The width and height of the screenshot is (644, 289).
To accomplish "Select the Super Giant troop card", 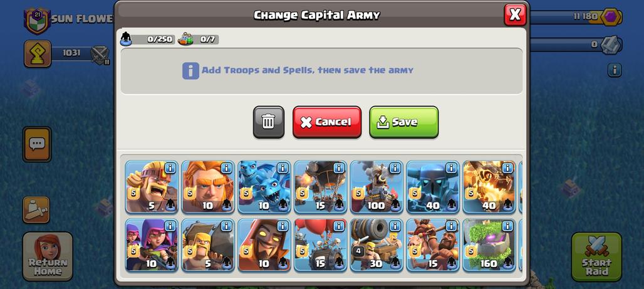I will (208, 187).
